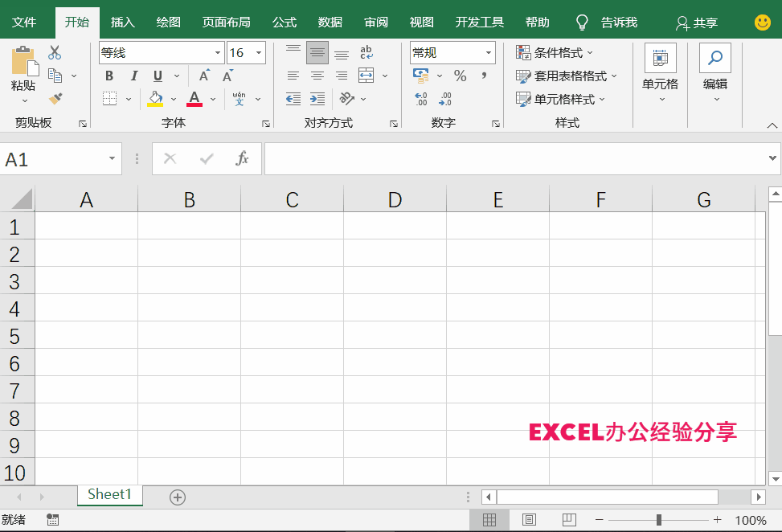Click the Cut scissors icon
This screenshot has width=782, height=532.
click(55, 51)
